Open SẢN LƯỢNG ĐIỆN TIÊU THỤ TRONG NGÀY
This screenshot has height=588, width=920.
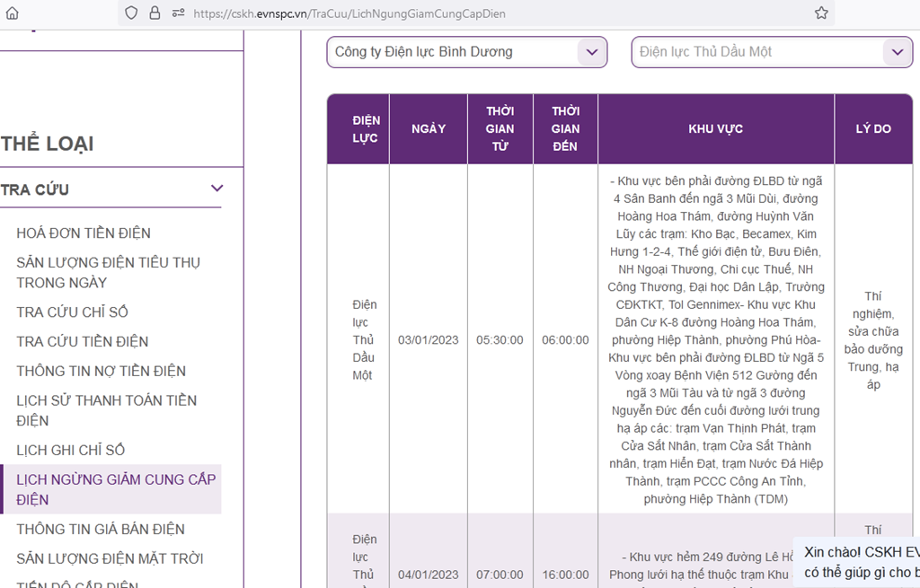[109, 273]
